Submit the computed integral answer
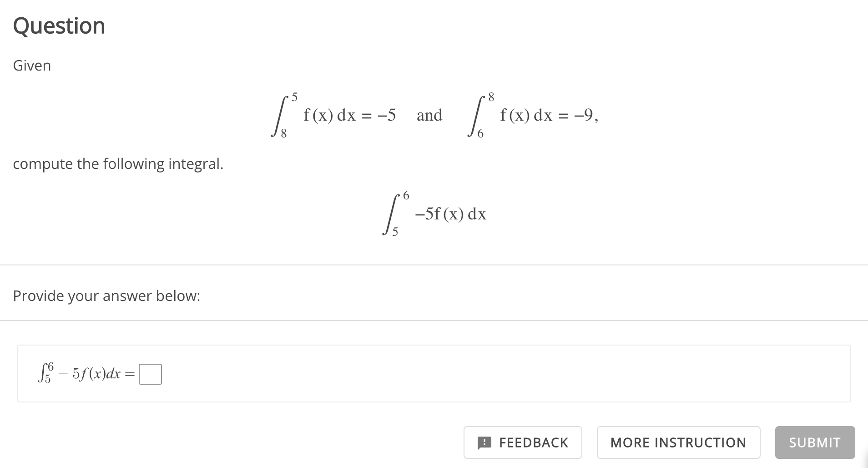The image size is (868, 468). point(814,443)
